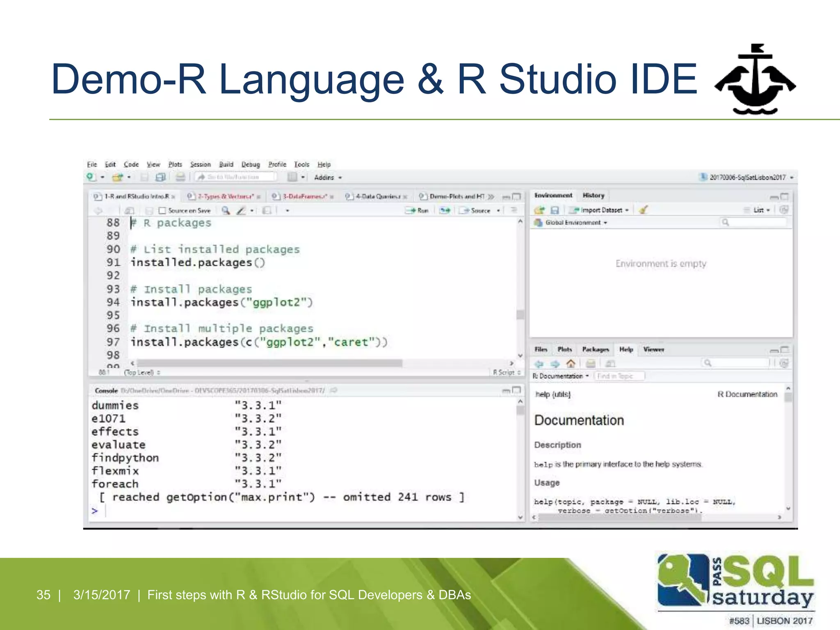The image size is (840, 630).
Task: Open the Tools menu
Action: click(301, 164)
